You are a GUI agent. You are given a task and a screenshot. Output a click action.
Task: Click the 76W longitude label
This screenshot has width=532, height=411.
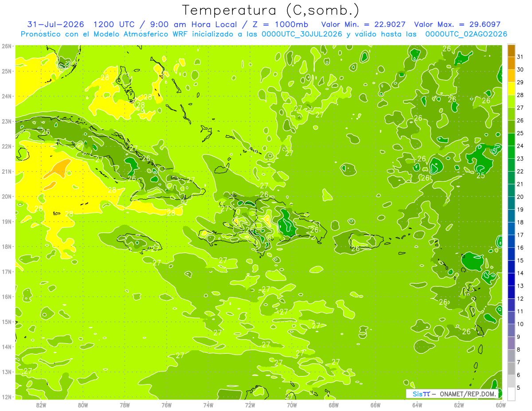[x=166, y=405]
